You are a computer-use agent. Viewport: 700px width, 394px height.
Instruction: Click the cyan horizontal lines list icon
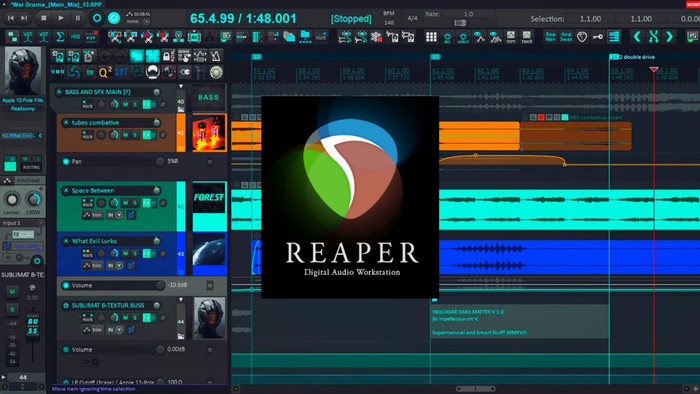point(614,37)
